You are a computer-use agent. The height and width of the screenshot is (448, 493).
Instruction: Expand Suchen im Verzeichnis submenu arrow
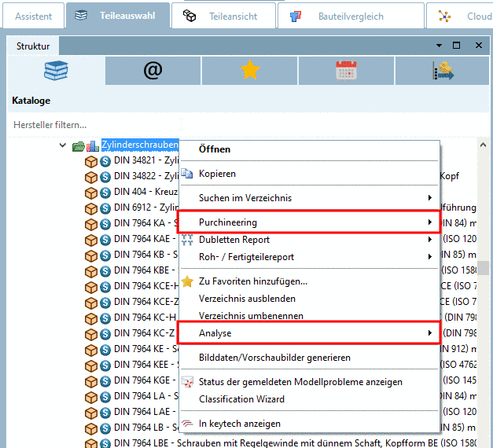[x=430, y=198]
